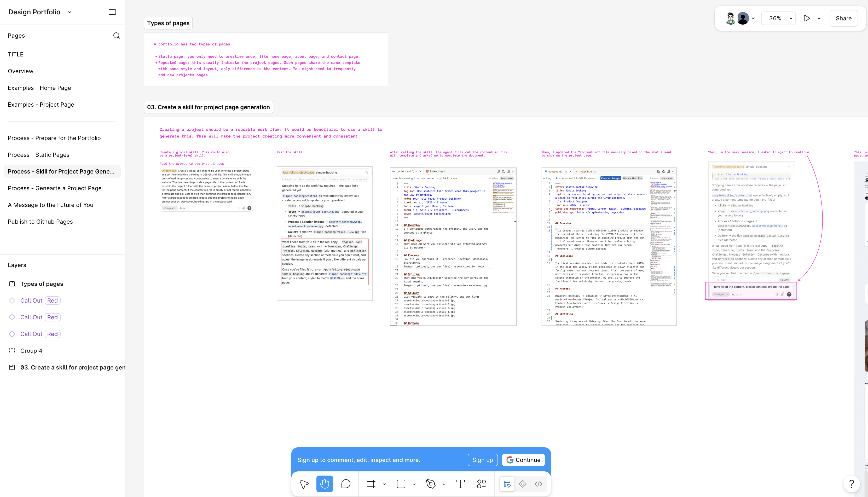The height and width of the screenshot is (497, 868).
Task: Select the Pen tool
Action: [x=431, y=484]
